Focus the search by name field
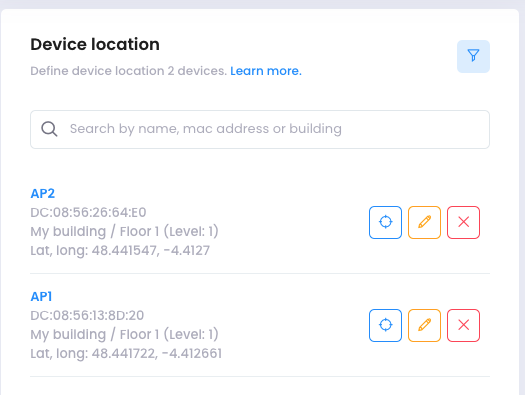This screenshot has width=525, height=395. pyautogui.click(x=260, y=129)
